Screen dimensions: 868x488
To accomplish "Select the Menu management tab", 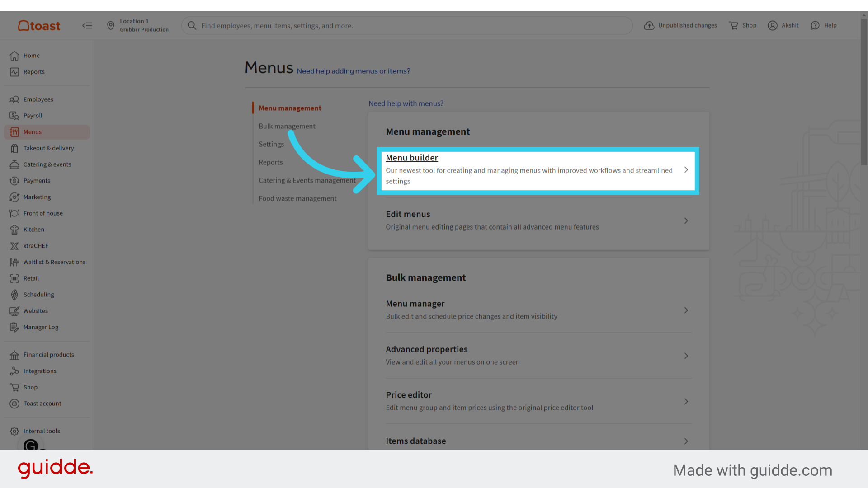I will point(290,108).
